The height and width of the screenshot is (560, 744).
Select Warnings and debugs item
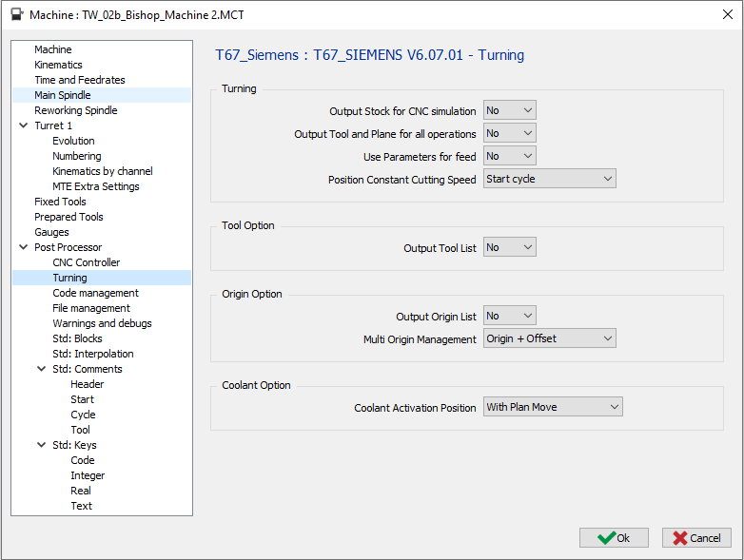pos(102,323)
